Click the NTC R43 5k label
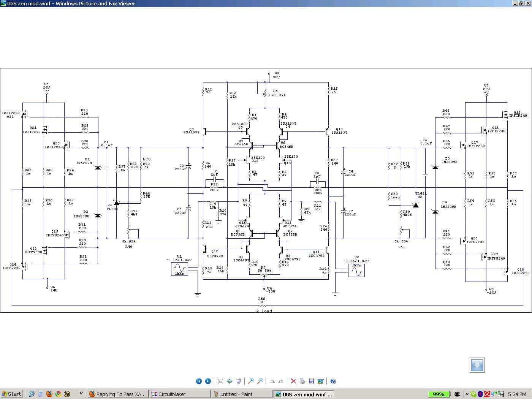532x399 pixels. point(146,163)
